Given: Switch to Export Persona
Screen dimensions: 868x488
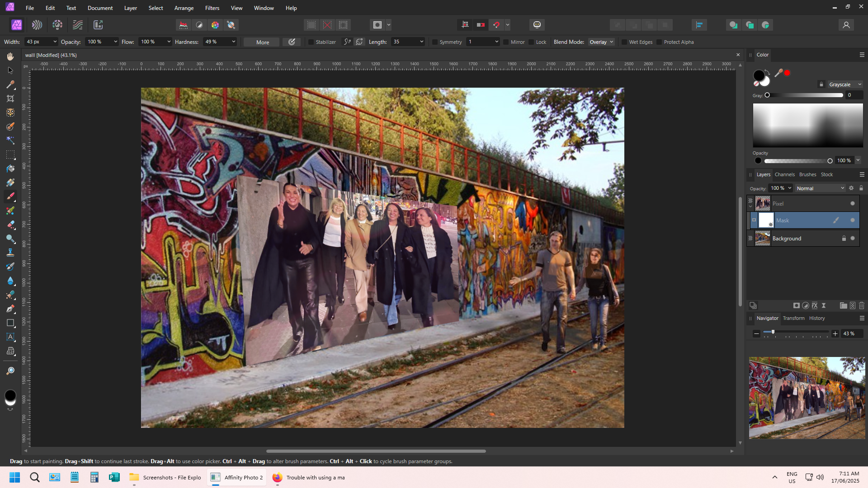Looking at the screenshot, I should click(98, 25).
